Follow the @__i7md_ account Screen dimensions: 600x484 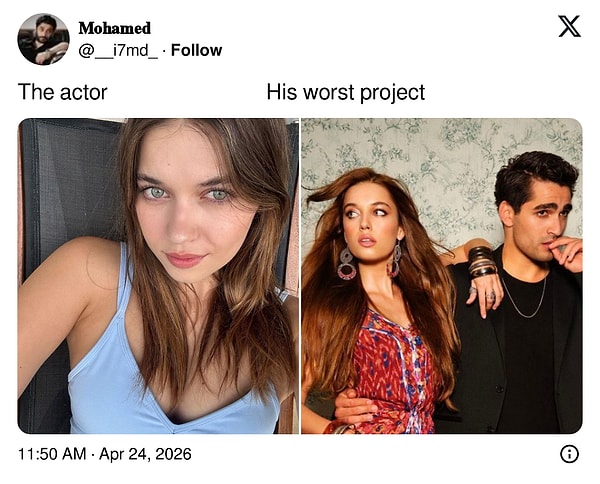196,50
